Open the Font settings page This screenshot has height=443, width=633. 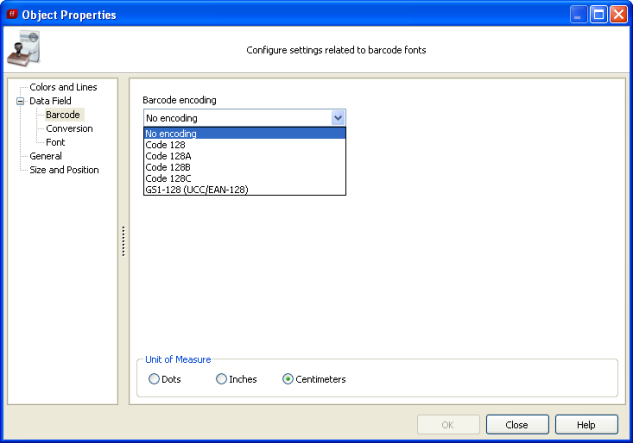pyautogui.click(x=55, y=142)
